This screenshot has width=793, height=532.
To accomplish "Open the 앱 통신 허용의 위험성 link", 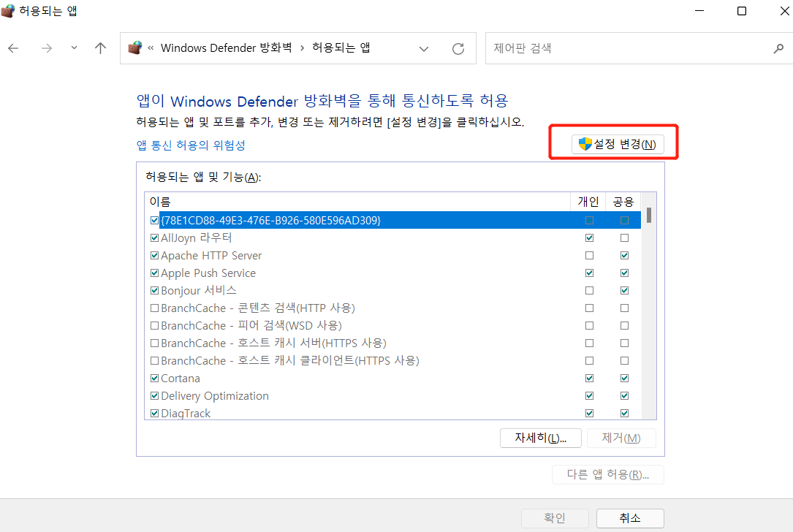I will pyautogui.click(x=191, y=145).
